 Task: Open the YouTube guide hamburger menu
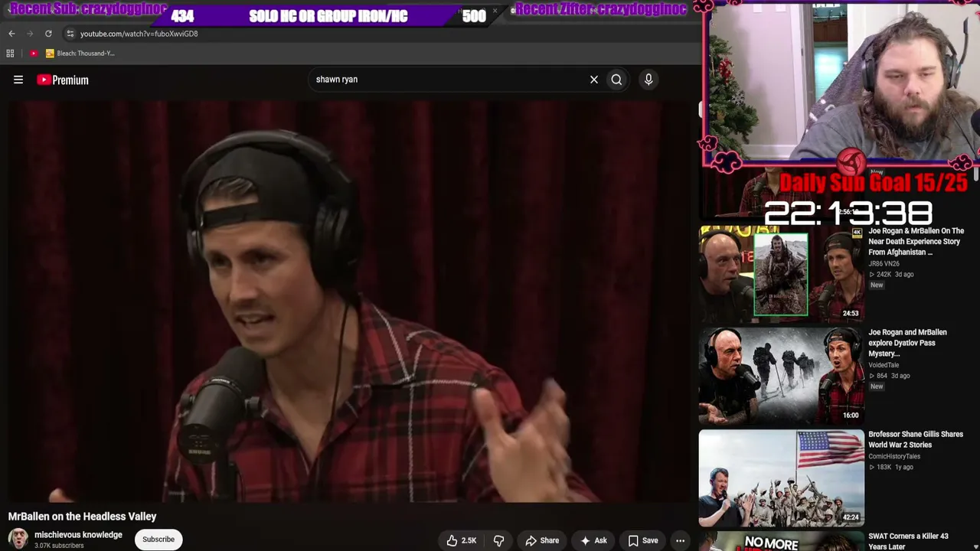pos(18,80)
